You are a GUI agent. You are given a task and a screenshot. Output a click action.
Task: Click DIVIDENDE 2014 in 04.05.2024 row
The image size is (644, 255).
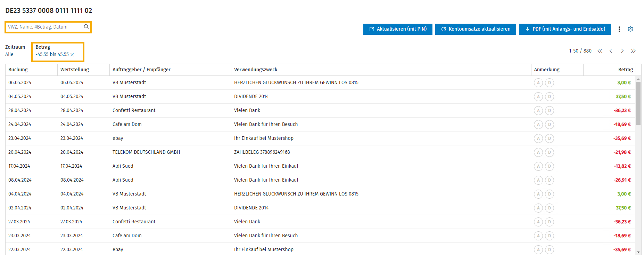click(251, 97)
